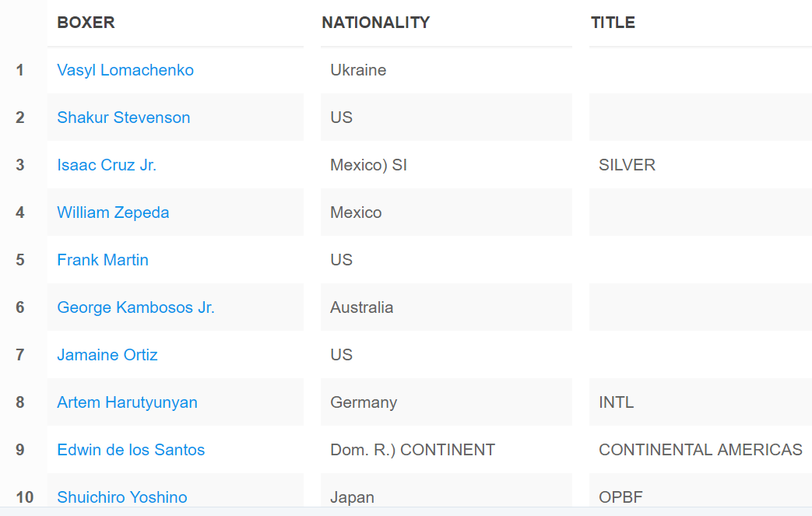
Task: Open Frank Martin's profile link
Action: click(x=103, y=260)
